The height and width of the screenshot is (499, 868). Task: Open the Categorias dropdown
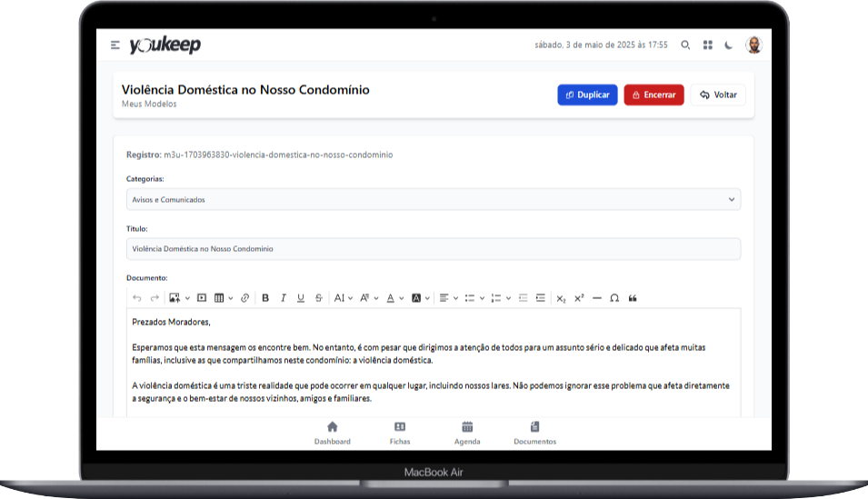[434, 199]
